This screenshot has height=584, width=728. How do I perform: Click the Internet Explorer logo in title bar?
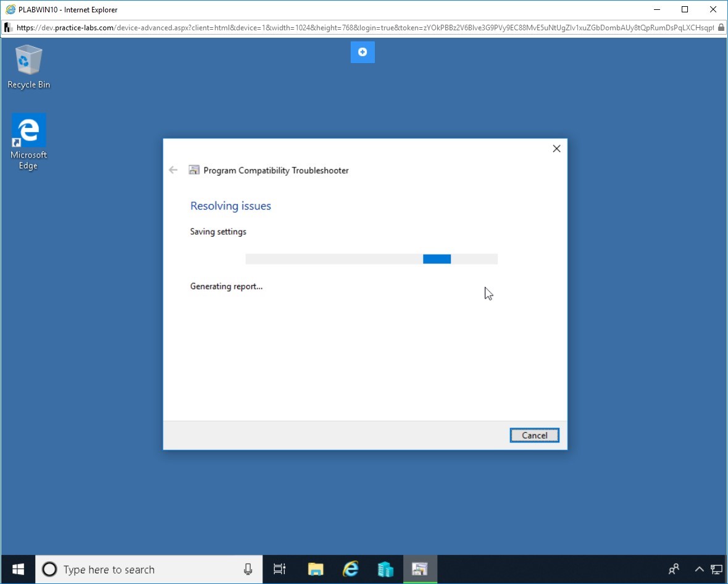pyautogui.click(x=10, y=9)
